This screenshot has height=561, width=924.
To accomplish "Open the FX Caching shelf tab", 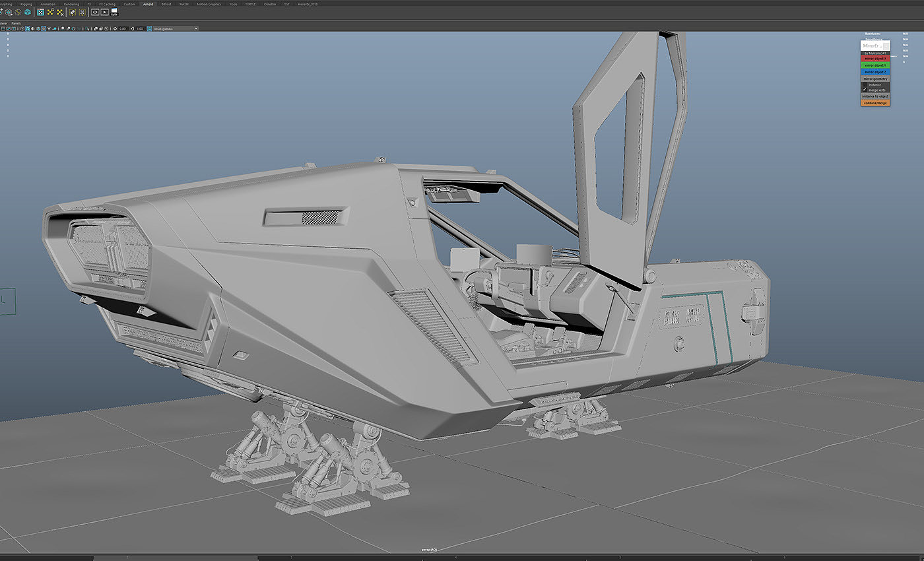I will point(106,4).
